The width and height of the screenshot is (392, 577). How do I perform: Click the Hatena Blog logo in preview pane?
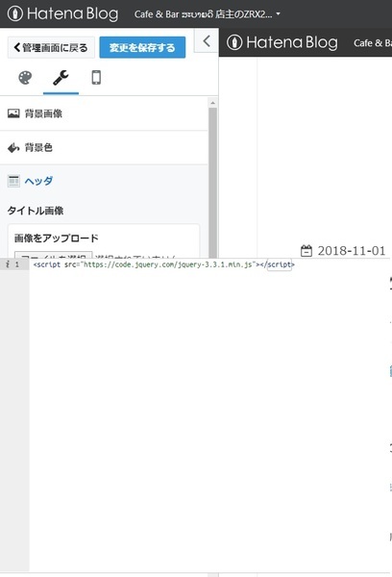(282, 42)
